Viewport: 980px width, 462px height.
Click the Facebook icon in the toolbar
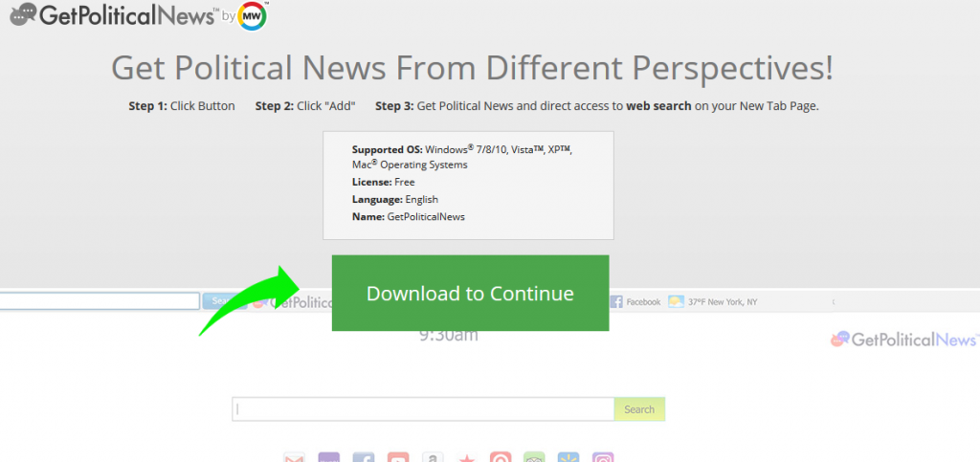click(x=616, y=302)
